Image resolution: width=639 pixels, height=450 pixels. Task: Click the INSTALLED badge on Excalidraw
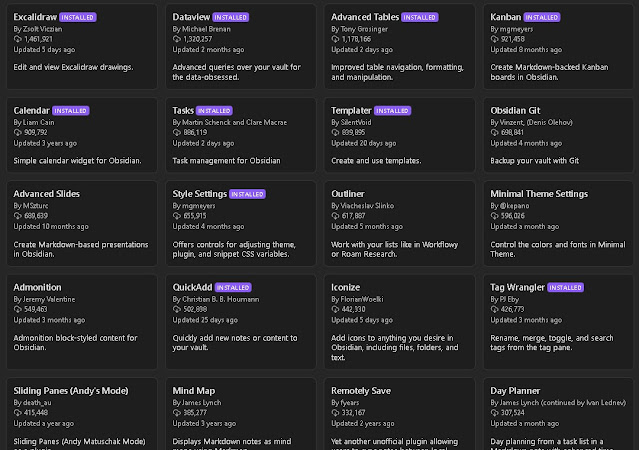78,17
